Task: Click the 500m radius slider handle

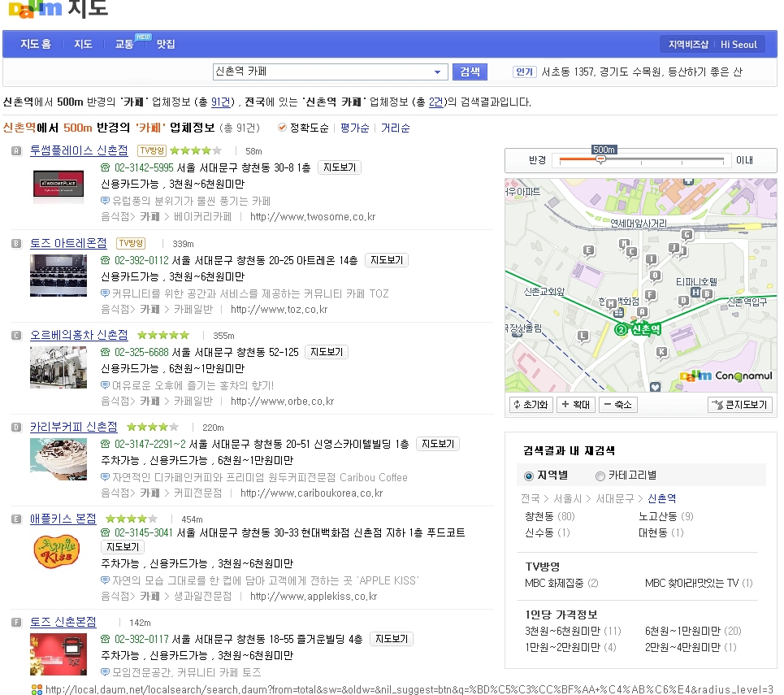Action: point(601,159)
